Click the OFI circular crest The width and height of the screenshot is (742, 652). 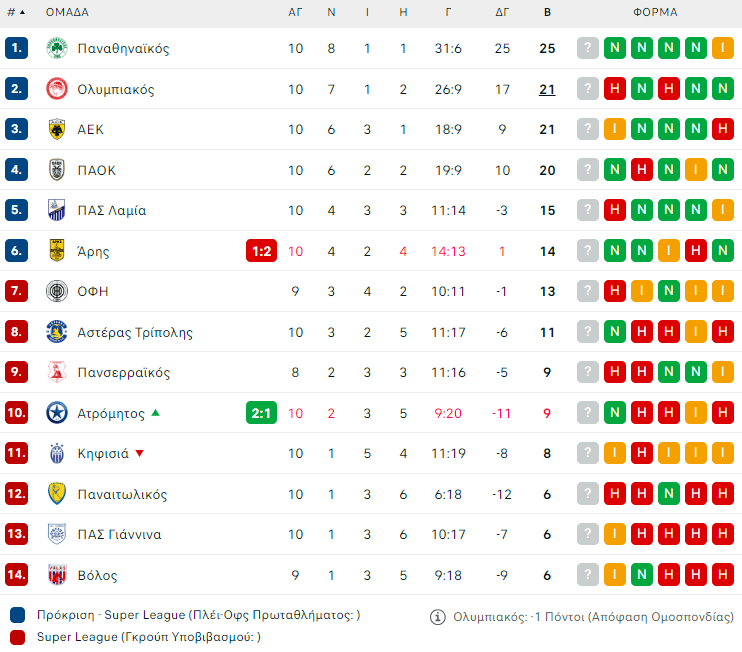pos(57,291)
